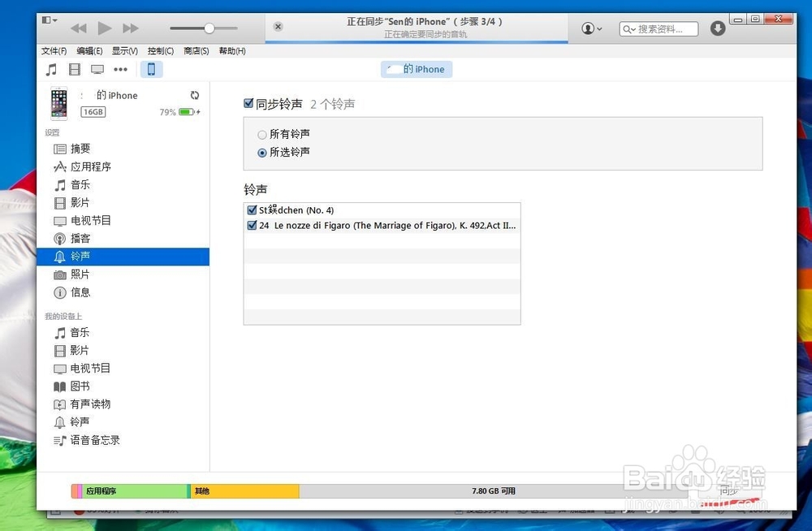The width and height of the screenshot is (812, 531).
Task: Open the 显示(V) menu
Action: (125, 51)
